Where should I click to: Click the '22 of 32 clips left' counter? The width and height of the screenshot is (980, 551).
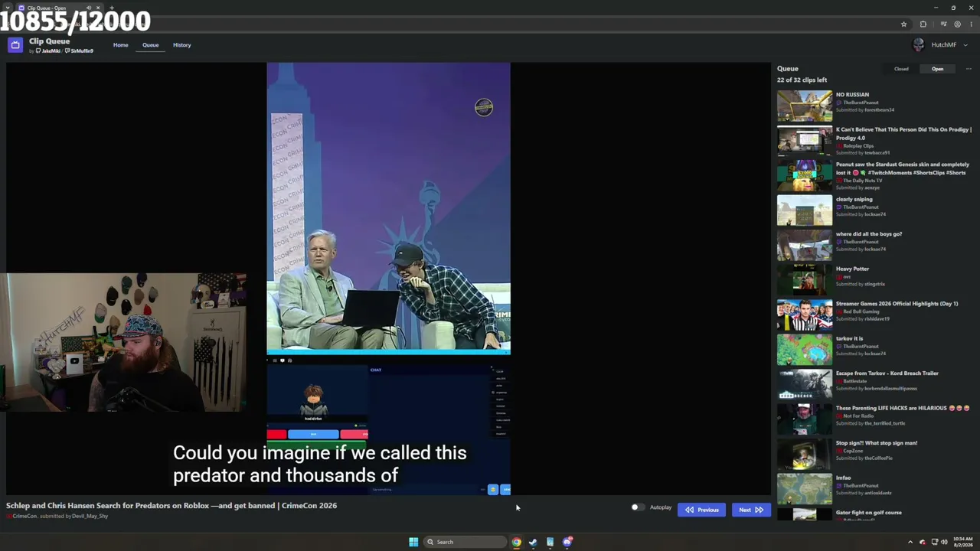coord(802,80)
